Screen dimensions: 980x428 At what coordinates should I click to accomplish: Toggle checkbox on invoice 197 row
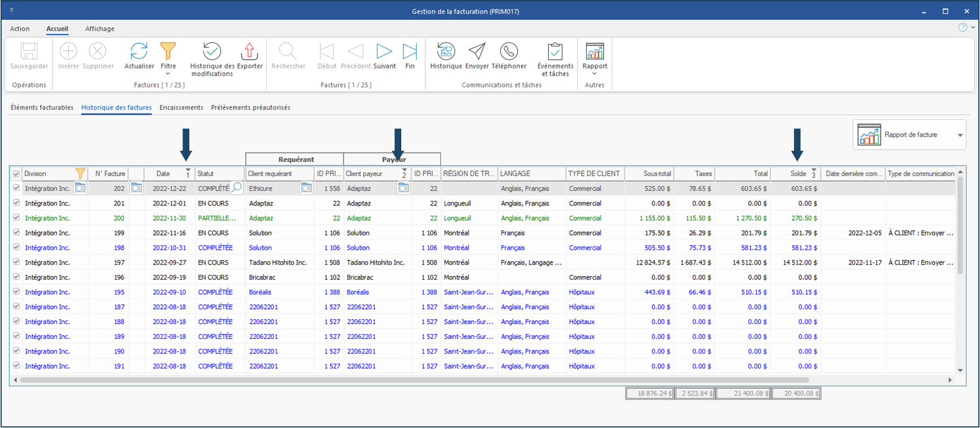(x=16, y=263)
